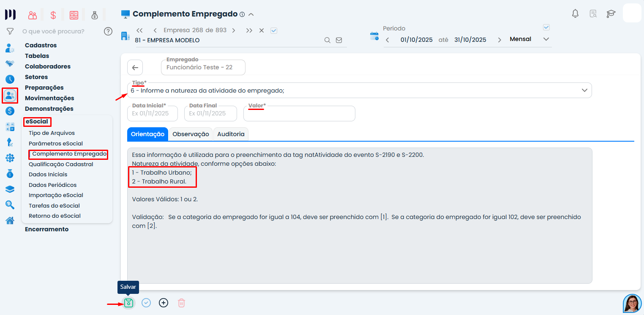The height and width of the screenshot is (315, 644).
Task: Delete the record with the trash icon
Action: pos(181,303)
